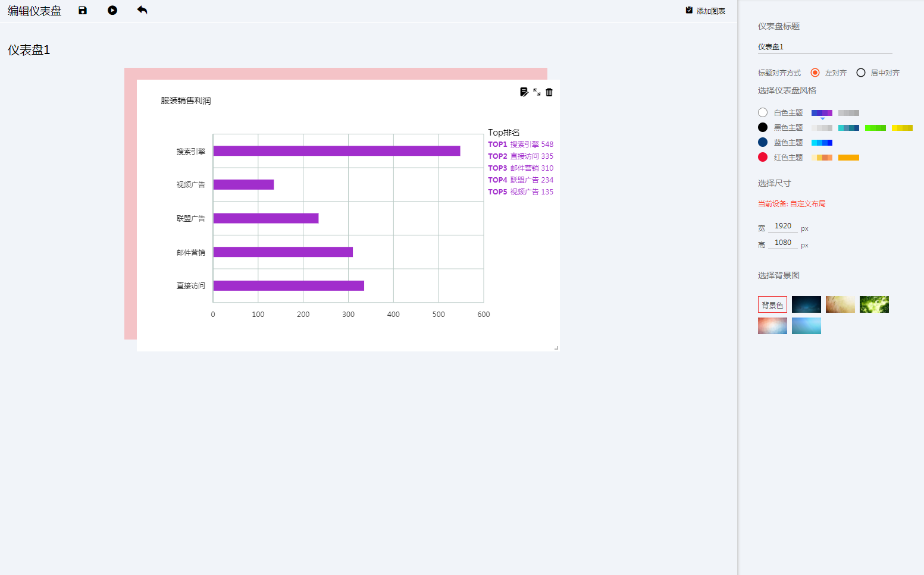The width and height of the screenshot is (924, 575).
Task: Click the preview play icon
Action: click(112, 11)
